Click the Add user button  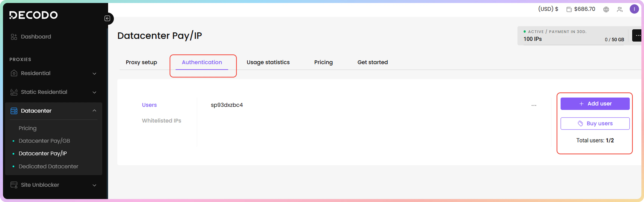[x=595, y=104]
